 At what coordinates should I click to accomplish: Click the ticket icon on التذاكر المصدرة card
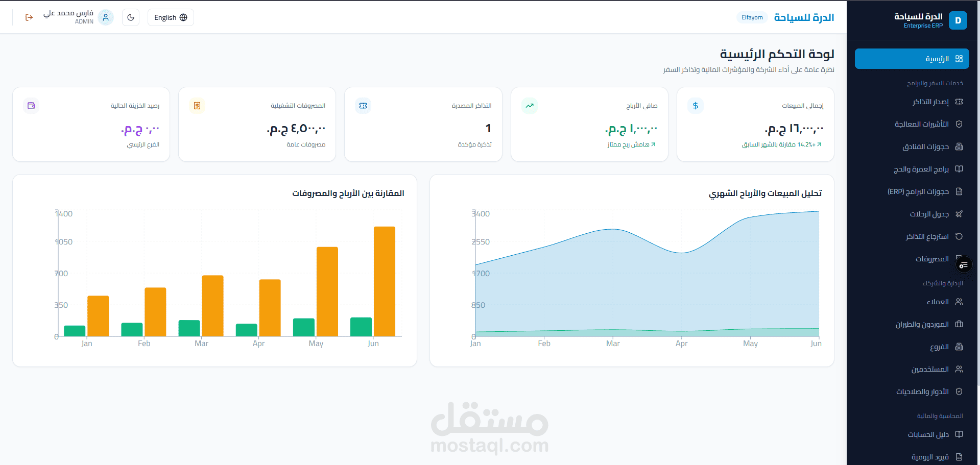[363, 106]
